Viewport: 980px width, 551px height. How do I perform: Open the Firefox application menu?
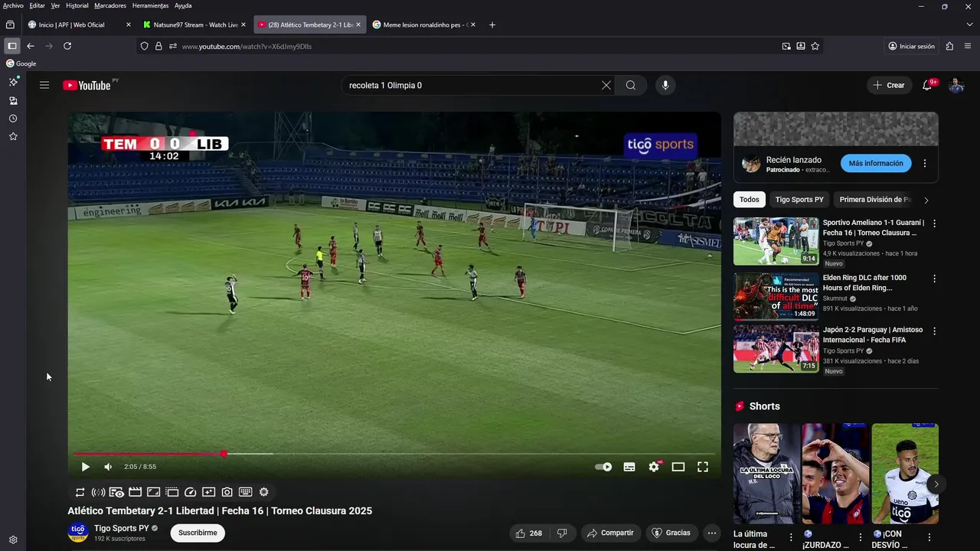(x=968, y=46)
